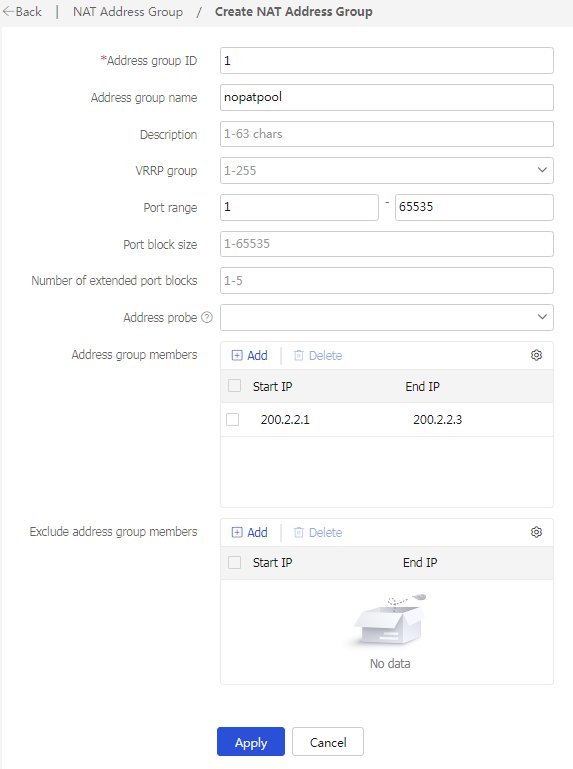Screen dimensions: 573x769
Task: Open settings gear for Exclude address group members
Action: pos(536,532)
